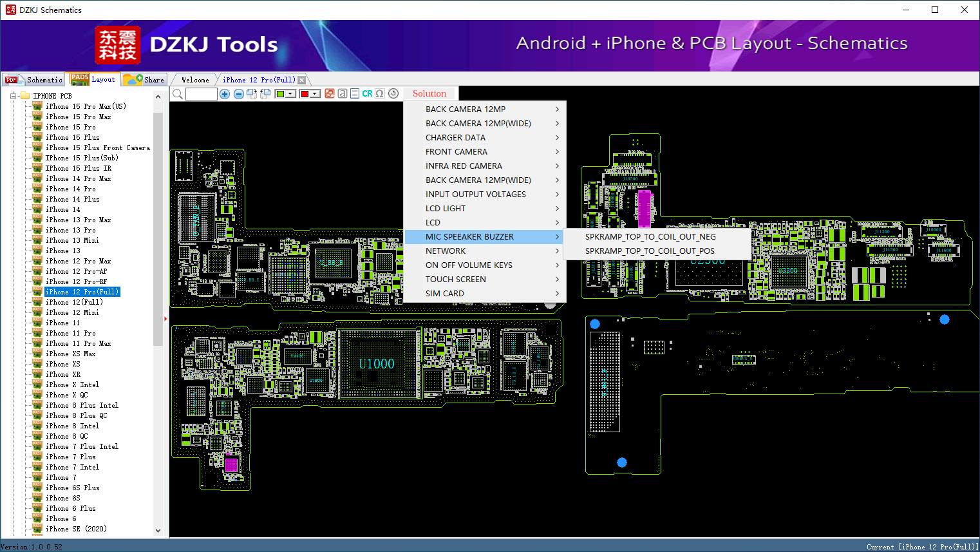Select iPhone 12 Mini in the tree
This screenshot has height=552, width=980.
[73, 312]
